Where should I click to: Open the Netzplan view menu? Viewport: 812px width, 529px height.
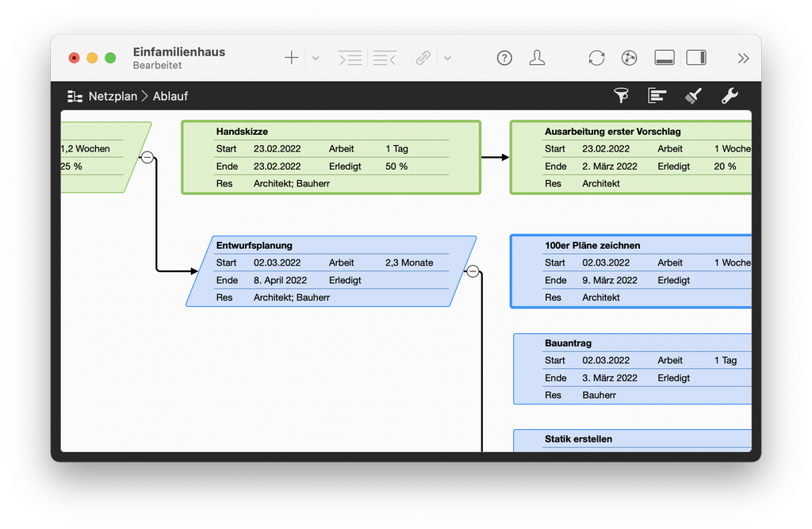[x=102, y=97]
